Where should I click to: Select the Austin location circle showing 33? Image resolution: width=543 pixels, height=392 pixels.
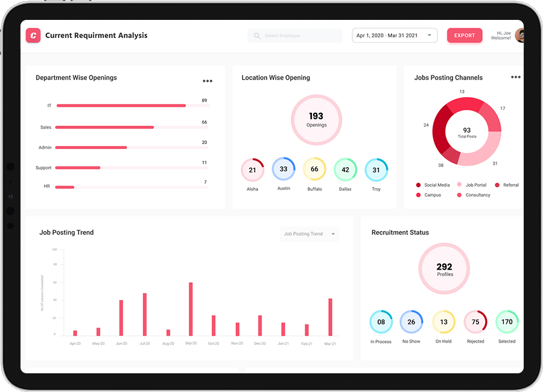(x=284, y=169)
